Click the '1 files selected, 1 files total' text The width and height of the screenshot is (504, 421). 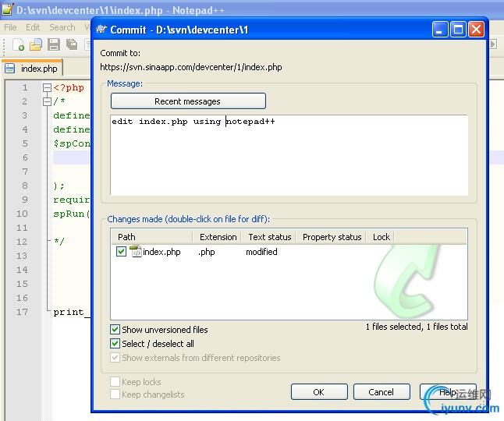click(x=417, y=327)
